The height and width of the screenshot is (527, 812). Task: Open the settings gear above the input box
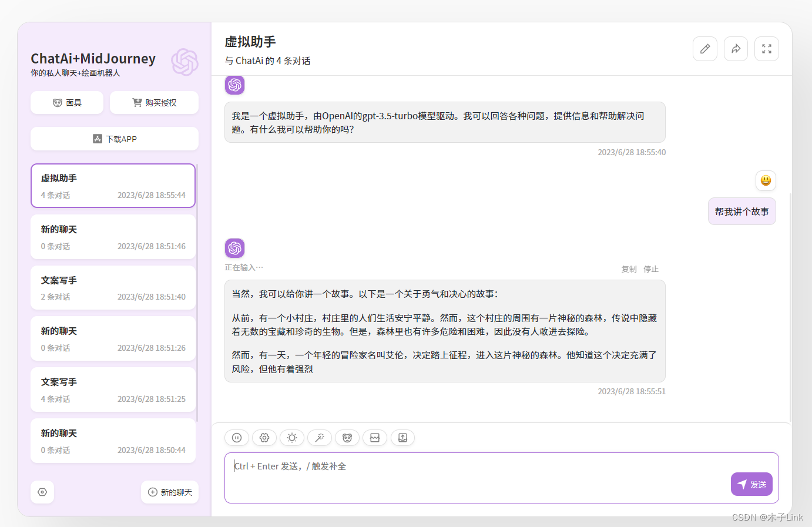pos(264,438)
